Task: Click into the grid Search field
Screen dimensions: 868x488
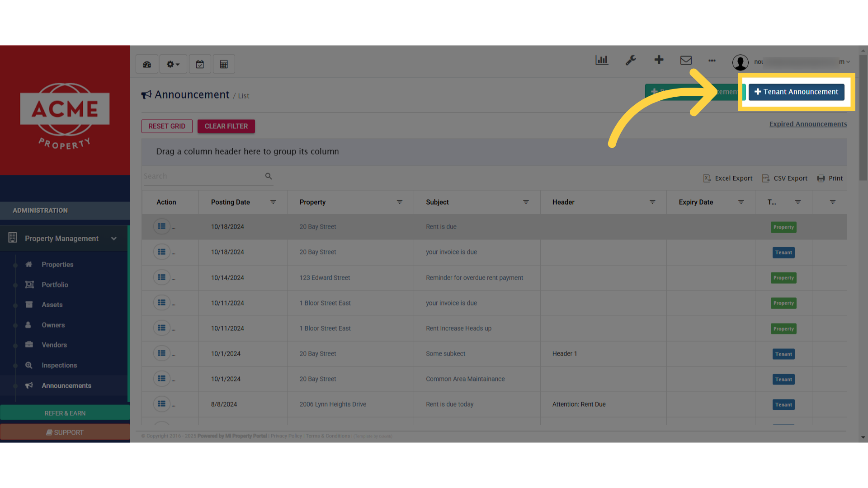Action: [203, 176]
